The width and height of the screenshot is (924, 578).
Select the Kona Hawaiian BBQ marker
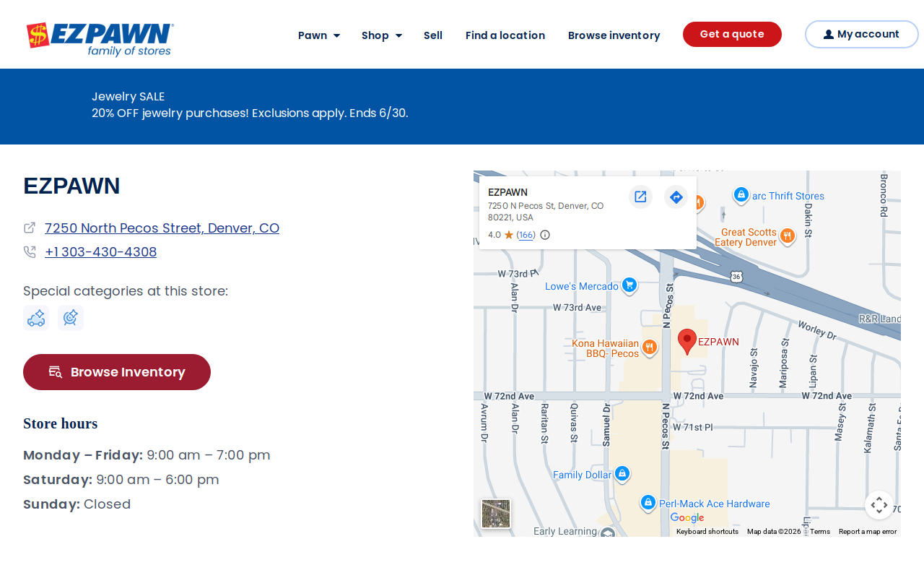tap(650, 348)
